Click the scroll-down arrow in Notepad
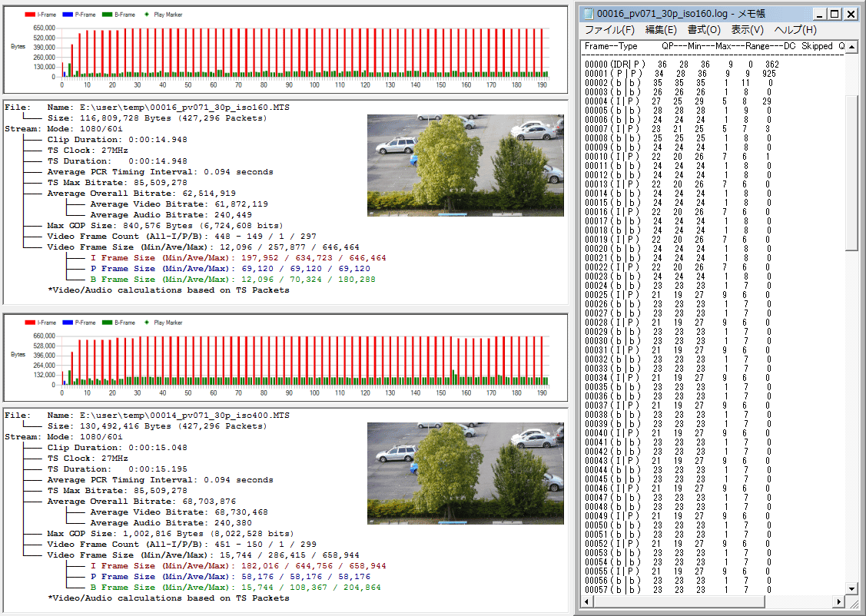 tap(851, 588)
